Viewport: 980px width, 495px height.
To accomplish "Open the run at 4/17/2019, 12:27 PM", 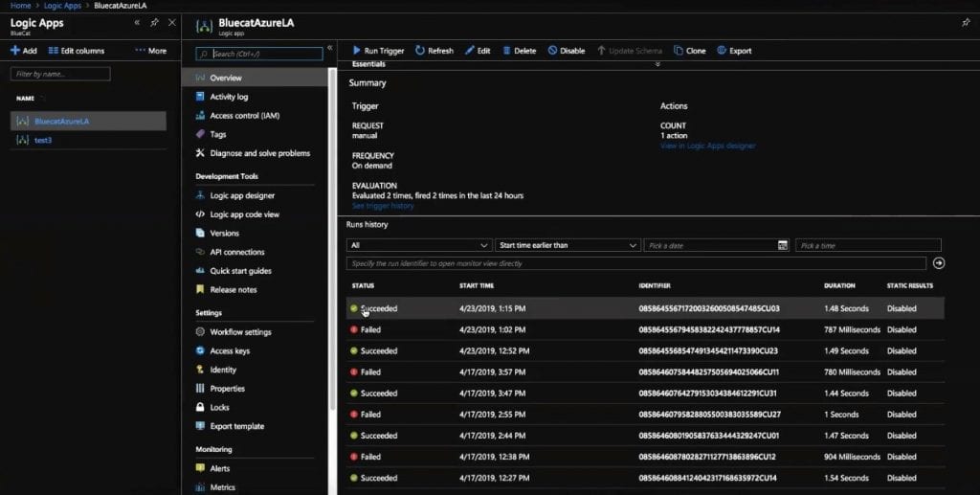I will [645, 478].
